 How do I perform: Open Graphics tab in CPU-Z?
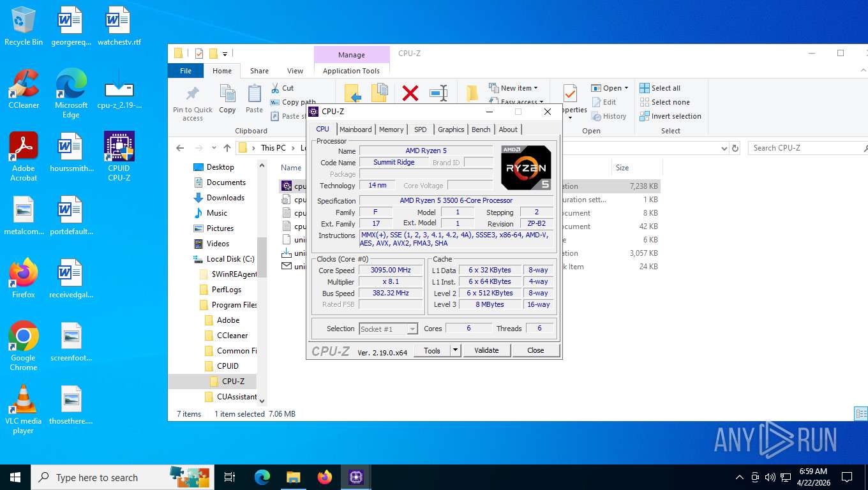coord(451,130)
